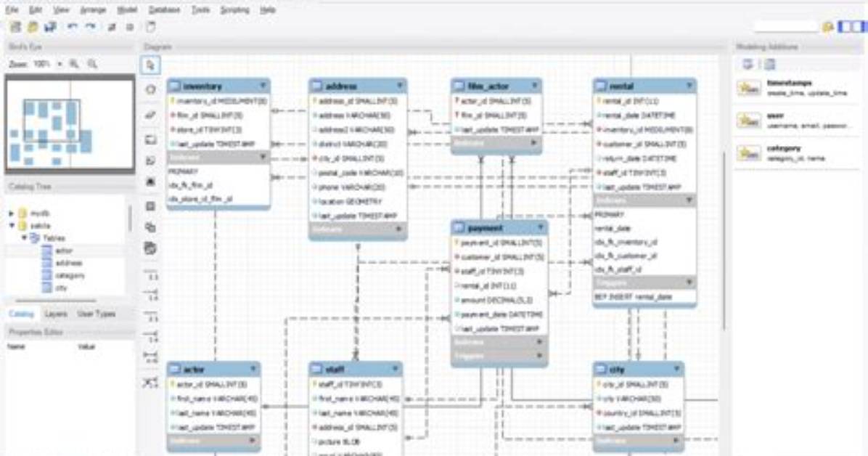Collapse the Triggers section in rental table
868x456 pixels.
[x=689, y=282]
